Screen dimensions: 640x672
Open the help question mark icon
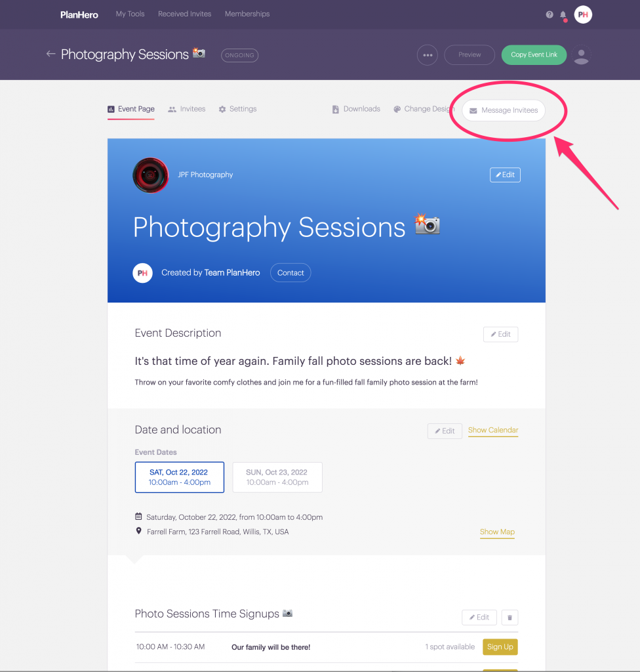(550, 14)
